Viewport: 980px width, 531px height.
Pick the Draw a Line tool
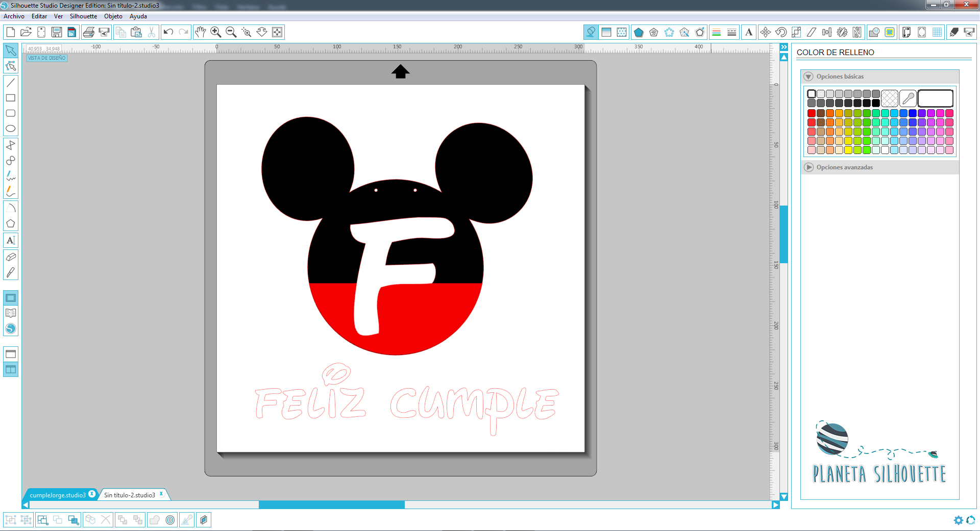click(x=11, y=83)
